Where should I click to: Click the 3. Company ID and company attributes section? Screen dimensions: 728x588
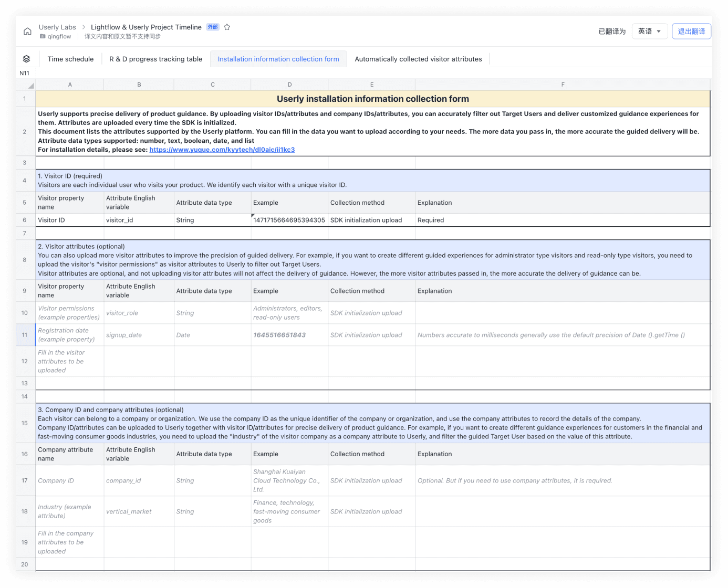click(x=373, y=423)
